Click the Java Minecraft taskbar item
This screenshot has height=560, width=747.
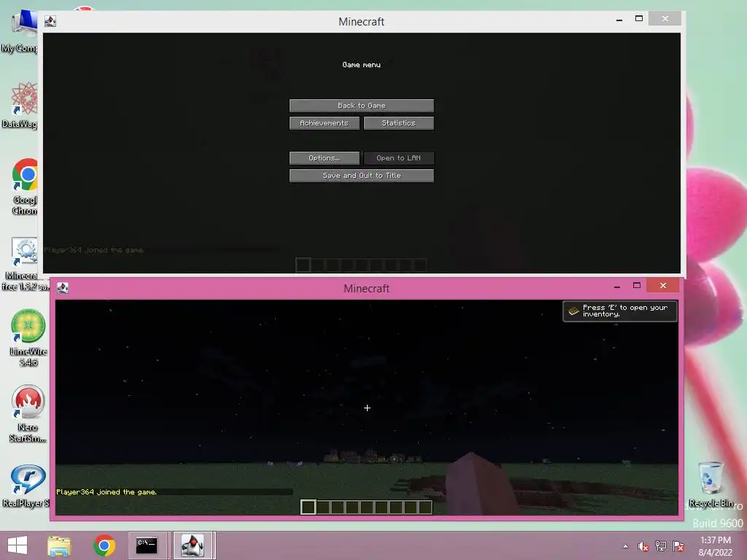[193, 545]
